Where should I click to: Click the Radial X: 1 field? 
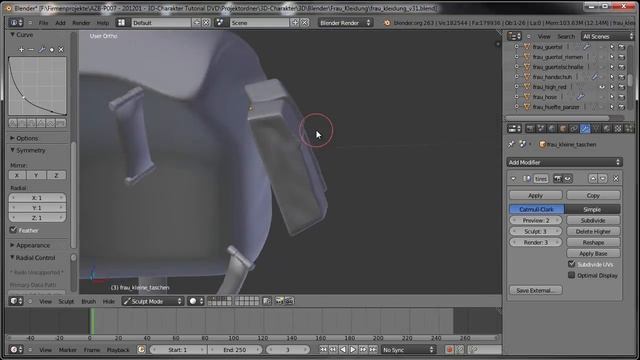(37, 198)
